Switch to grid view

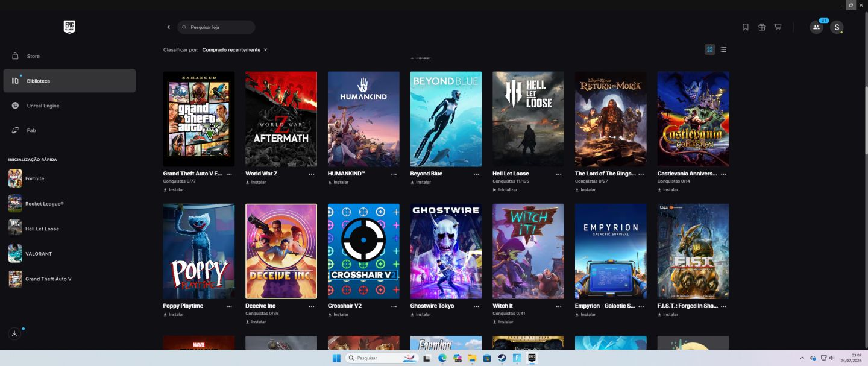coord(710,49)
